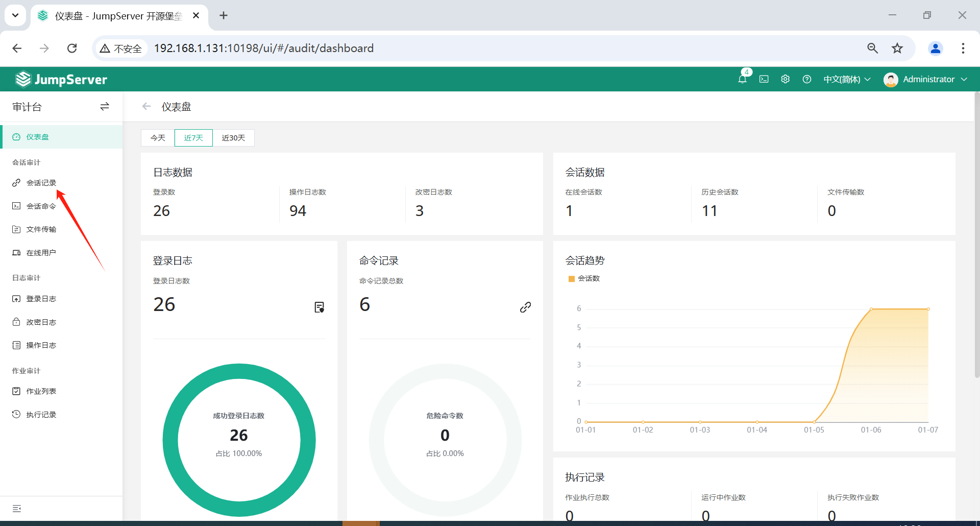Open browser zoom magnifier icon
Viewport: 980px width, 526px height.
[873, 48]
